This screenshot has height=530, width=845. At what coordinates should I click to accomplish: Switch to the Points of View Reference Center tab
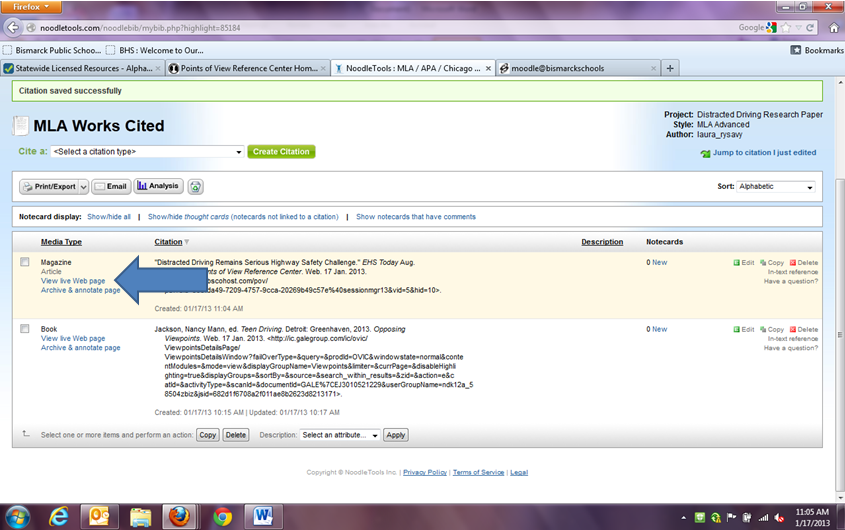pyautogui.click(x=245, y=68)
